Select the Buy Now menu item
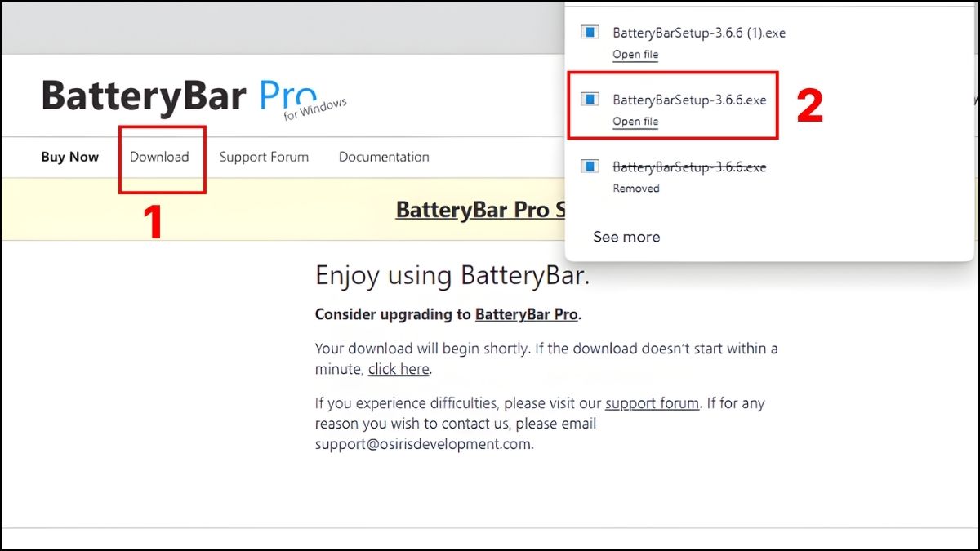The height and width of the screenshot is (551, 980). [x=69, y=157]
